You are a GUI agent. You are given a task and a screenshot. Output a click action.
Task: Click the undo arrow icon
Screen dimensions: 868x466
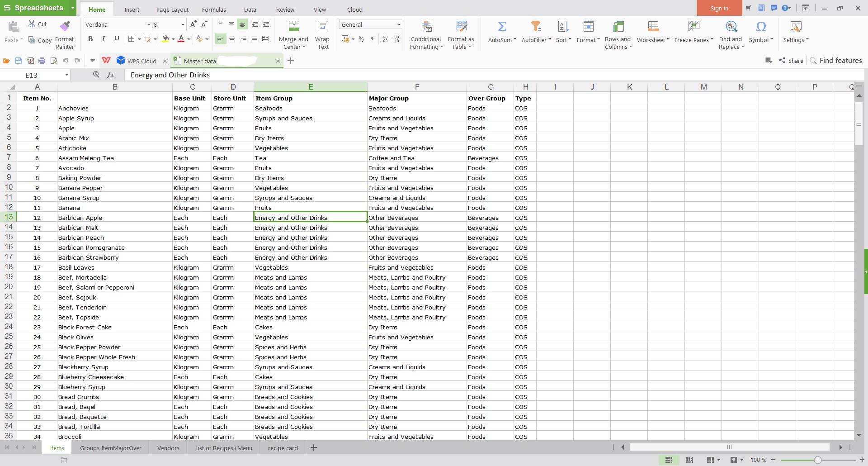pyautogui.click(x=66, y=61)
